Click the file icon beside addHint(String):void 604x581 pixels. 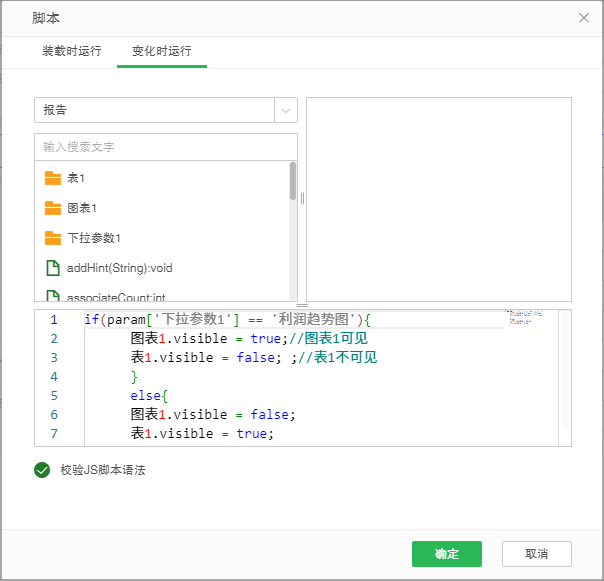(53, 268)
